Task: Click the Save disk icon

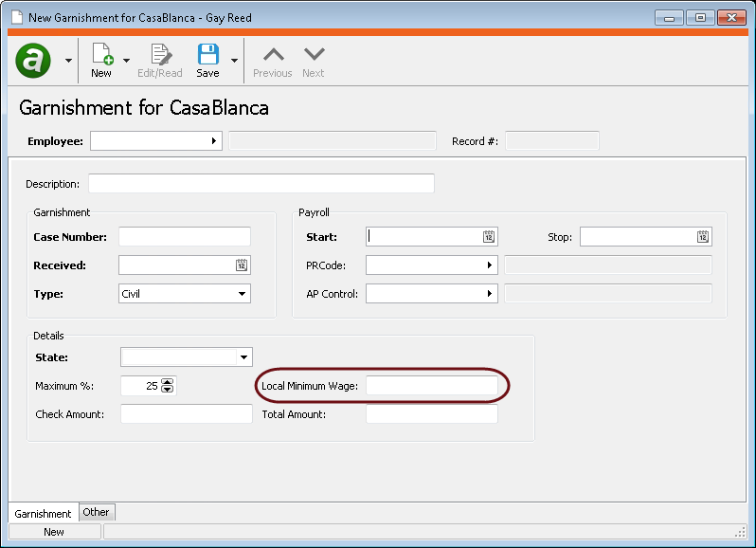Action: (x=207, y=55)
